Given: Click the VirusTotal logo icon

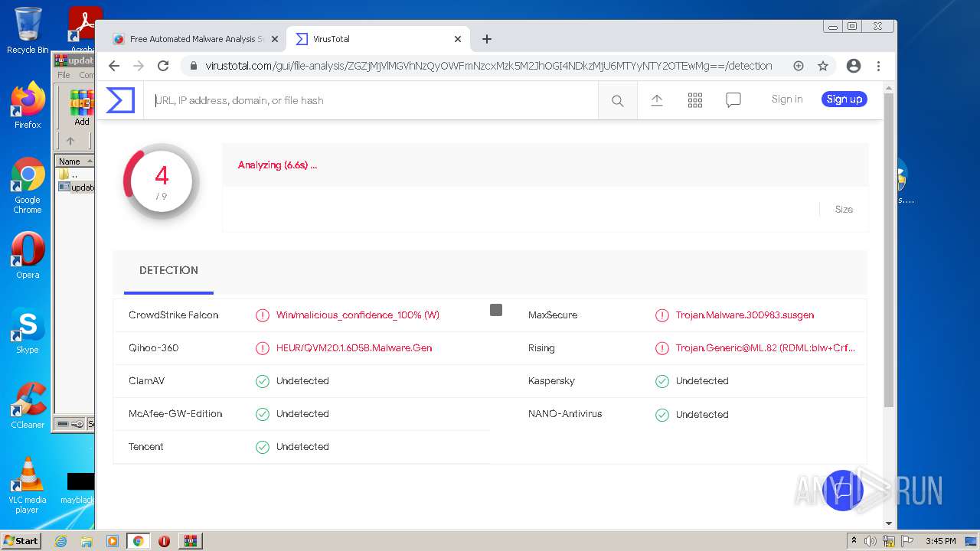Looking at the screenshot, I should pyautogui.click(x=120, y=100).
